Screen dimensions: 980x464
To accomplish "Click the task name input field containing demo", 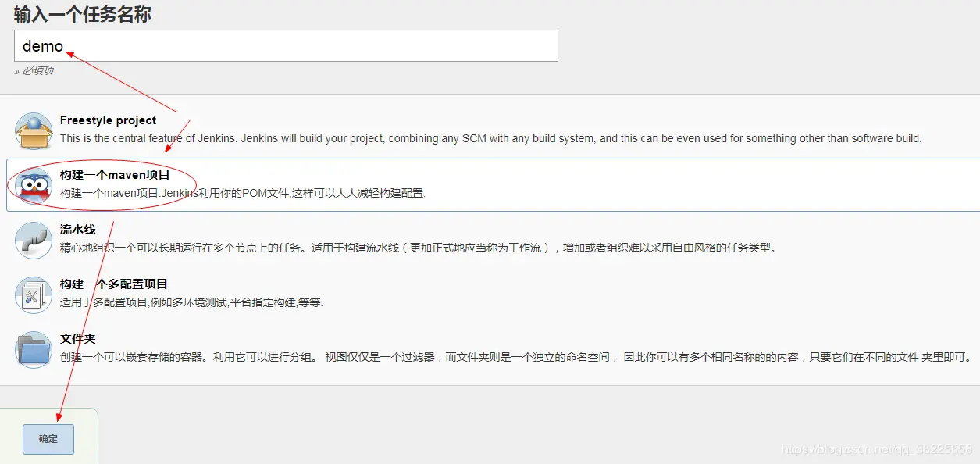I will (x=286, y=45).
